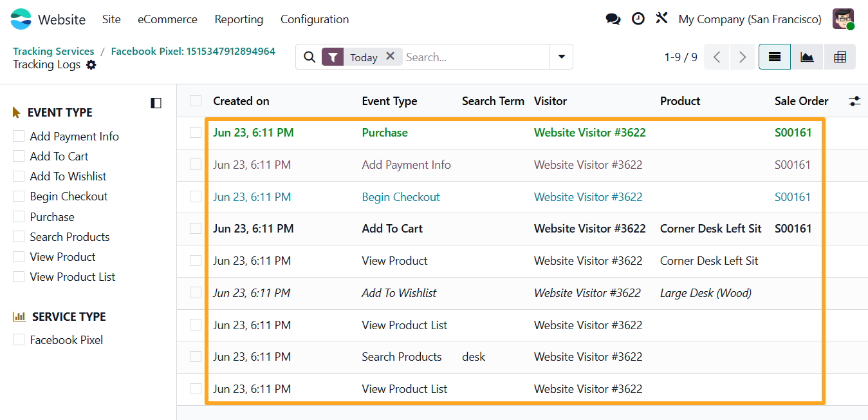The image size is (868, 420).
Task: Open the Reporting menu
Action: tap(239, 19)
